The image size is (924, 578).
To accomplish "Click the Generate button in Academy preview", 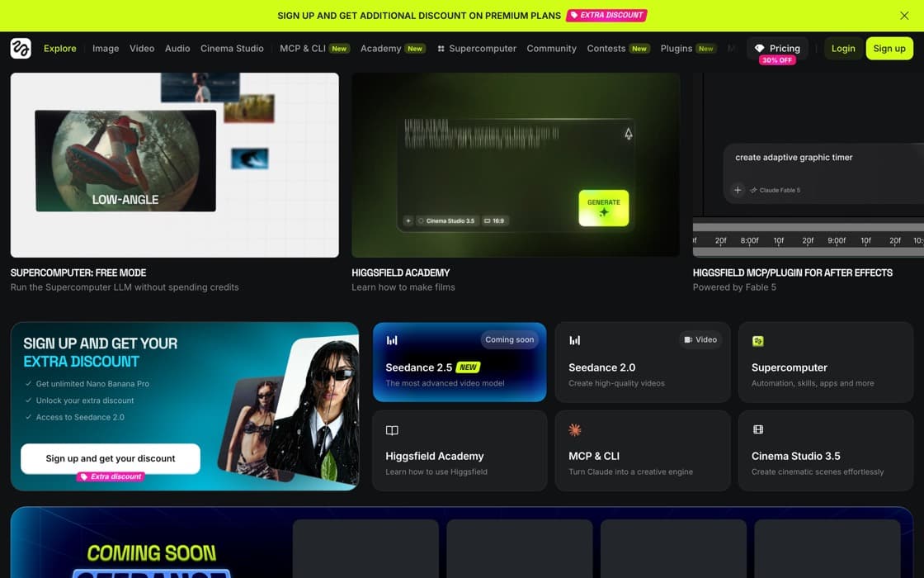I will [x=603, y=208].
